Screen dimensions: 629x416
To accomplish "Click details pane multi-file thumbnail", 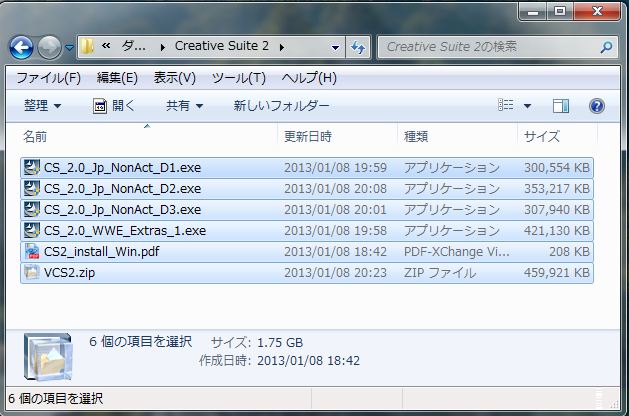I will coord(48,356).
